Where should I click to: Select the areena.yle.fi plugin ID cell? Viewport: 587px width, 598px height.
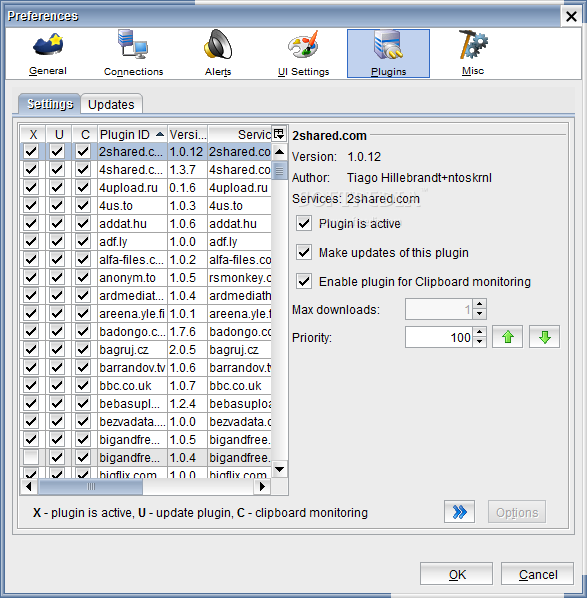click(x=132, y=313)
